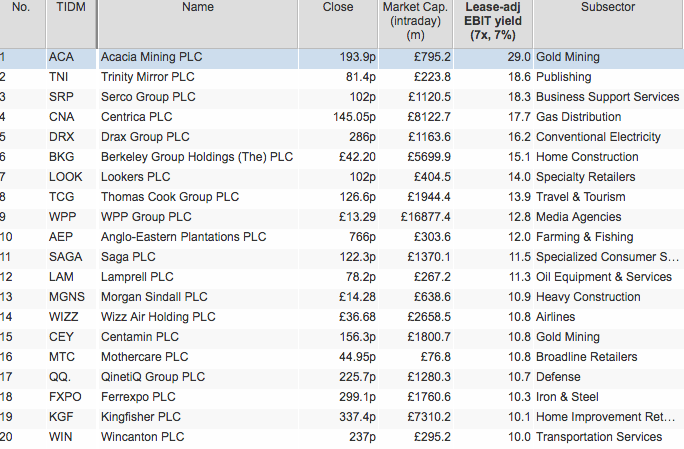684x449 pixels.
Task: Select Lookers PLC name cell
Action: tap(135, 177)
